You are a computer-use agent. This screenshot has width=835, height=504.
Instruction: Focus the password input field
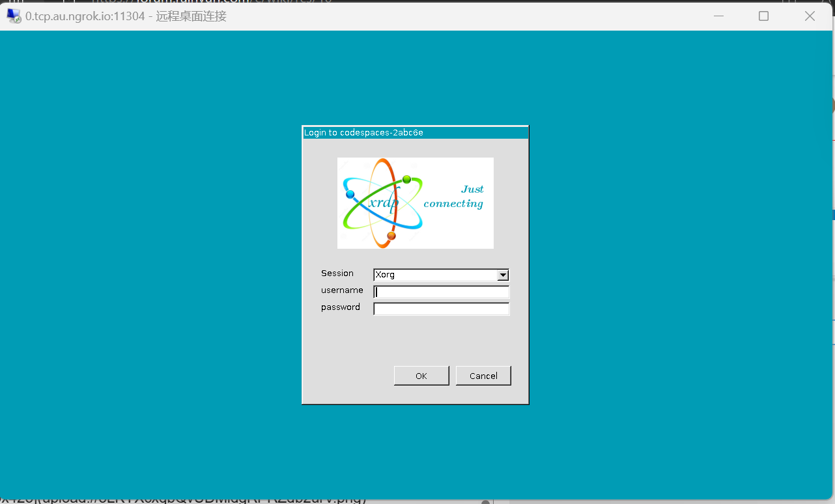[x=441, y=309]
